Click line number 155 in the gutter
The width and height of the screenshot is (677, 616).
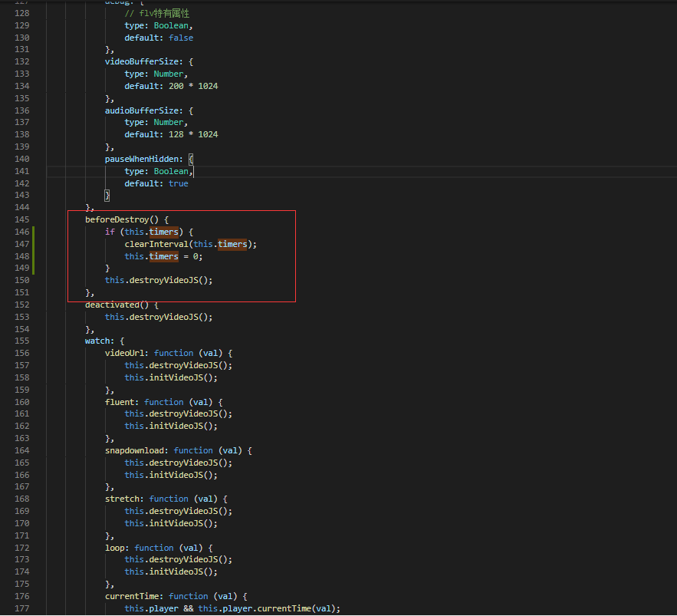point(21,341)
